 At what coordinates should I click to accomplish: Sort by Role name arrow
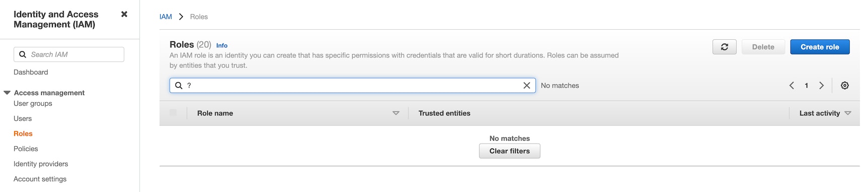coord(396,113)
